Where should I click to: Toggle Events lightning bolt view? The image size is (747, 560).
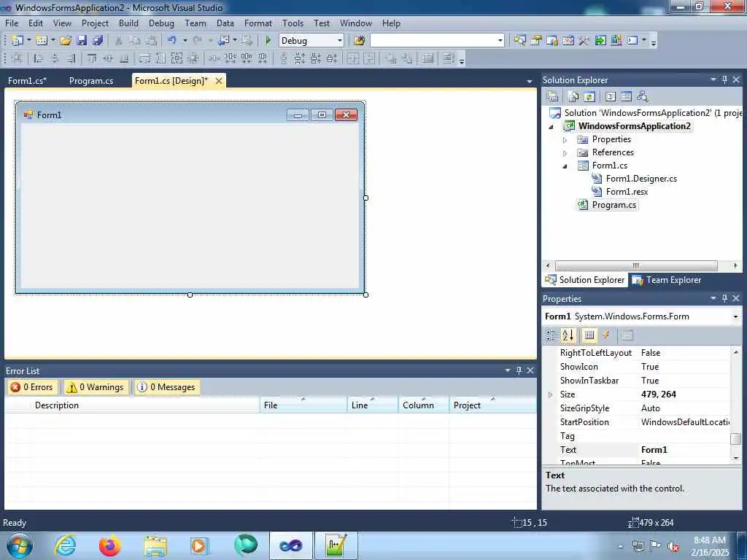606,335
